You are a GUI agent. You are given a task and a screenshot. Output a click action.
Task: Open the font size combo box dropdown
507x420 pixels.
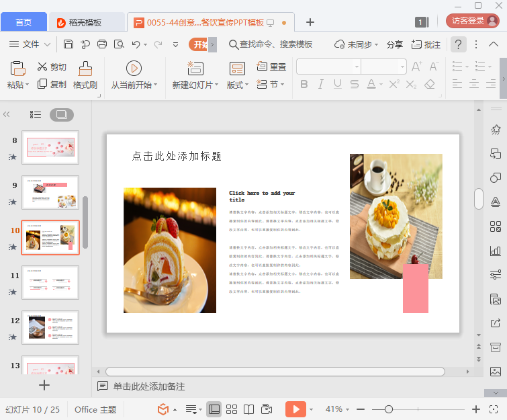click(402, 67)
